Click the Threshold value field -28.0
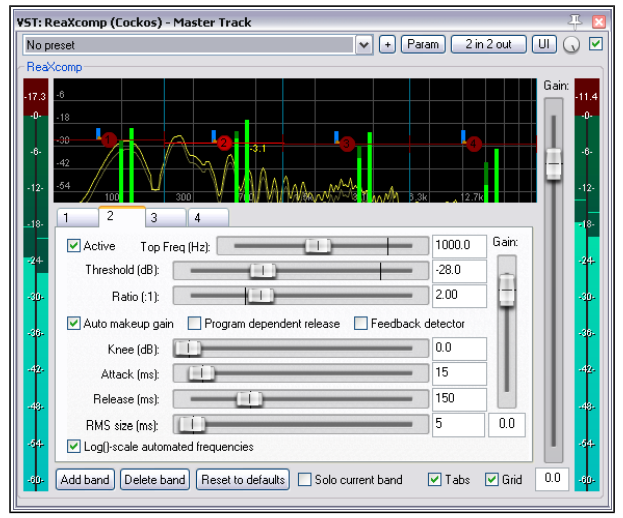The width and height of the screenshot is (623, 518). [x=459, y=271]
